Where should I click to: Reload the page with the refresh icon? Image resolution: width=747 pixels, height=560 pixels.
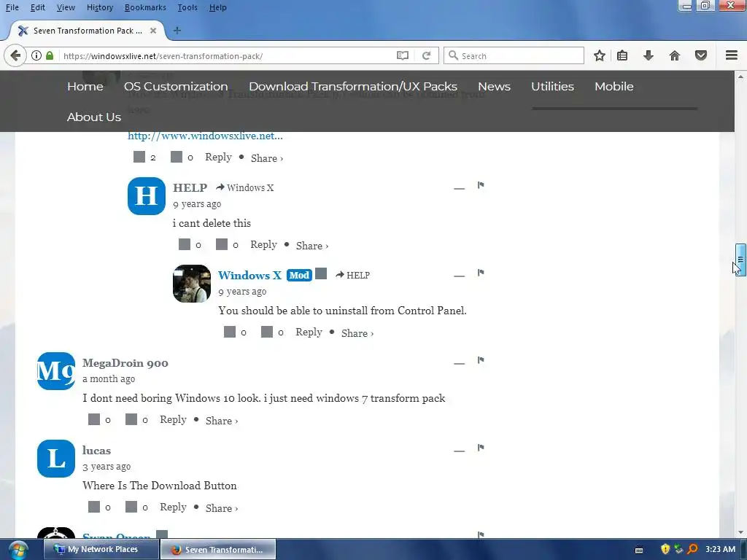coord(426,55)
